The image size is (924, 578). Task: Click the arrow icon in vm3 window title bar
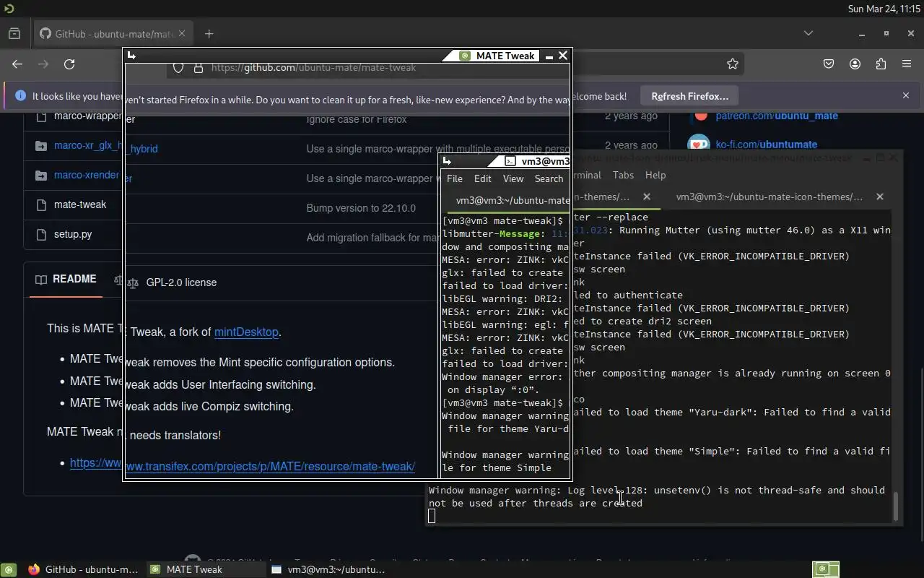point(447,161)
